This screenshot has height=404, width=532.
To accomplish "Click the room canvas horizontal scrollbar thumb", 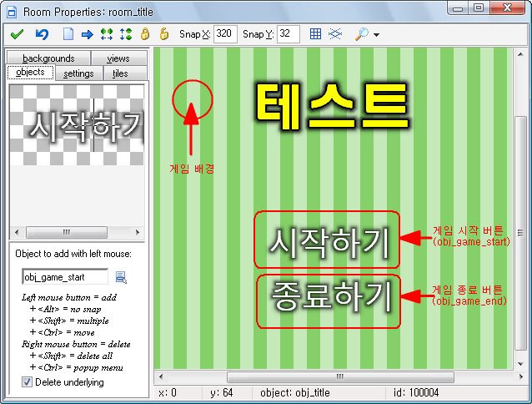I will click(340, 376).
